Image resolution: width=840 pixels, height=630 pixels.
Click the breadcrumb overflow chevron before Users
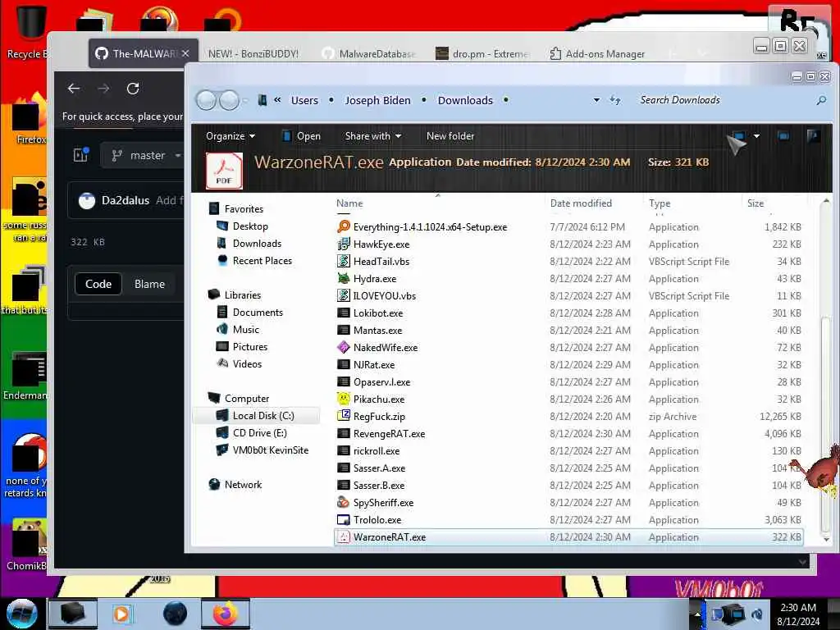277,100
